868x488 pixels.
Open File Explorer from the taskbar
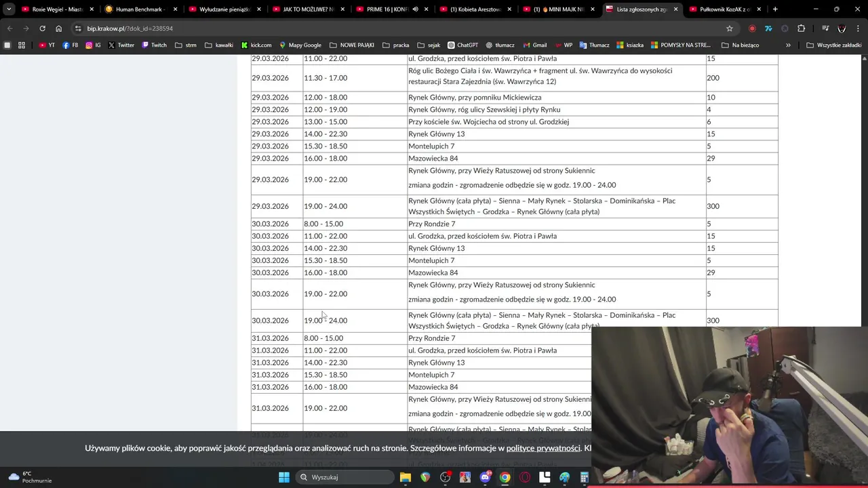pos(406,477)
